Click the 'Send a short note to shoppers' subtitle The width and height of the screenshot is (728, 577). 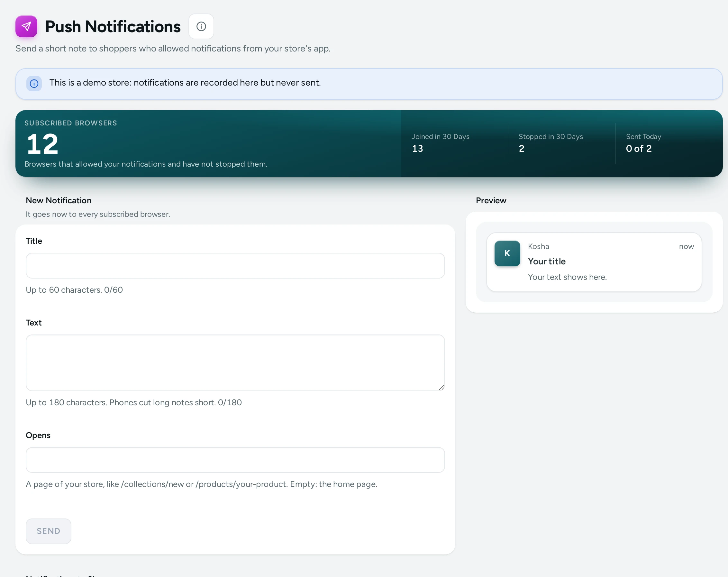[x=173, y=49]
